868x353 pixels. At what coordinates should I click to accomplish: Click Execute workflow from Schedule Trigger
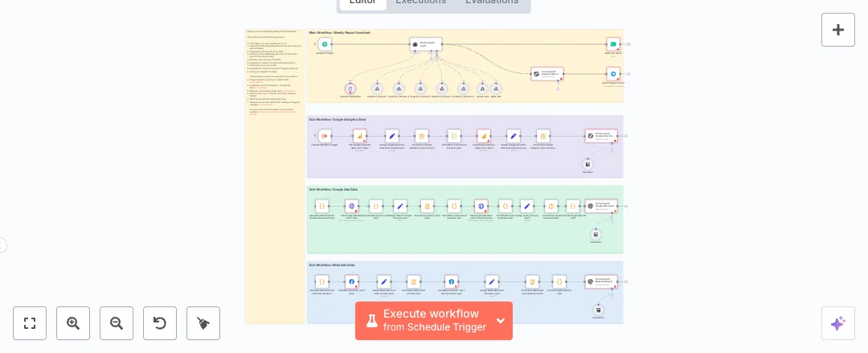(424, 321)
